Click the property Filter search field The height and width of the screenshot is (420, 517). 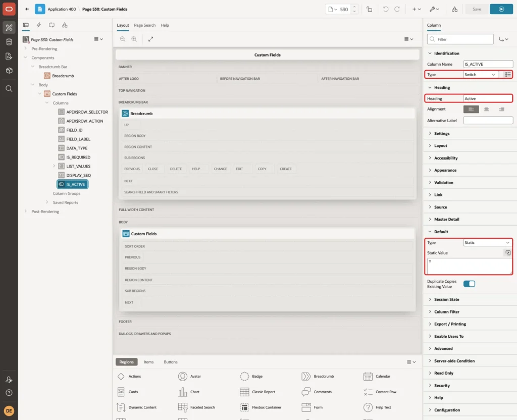tap(460, 39)
